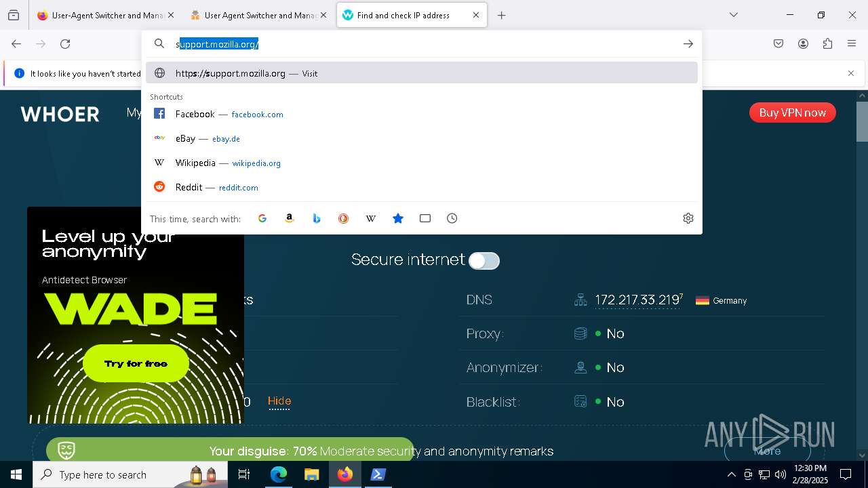Screen dimensions: 868x488
Task: Click inside the address bar field
Action: click(422, 44)
